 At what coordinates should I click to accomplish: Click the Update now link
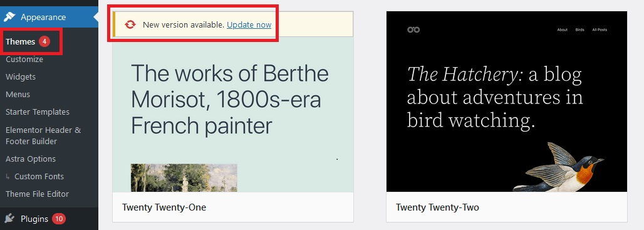coord(249,24)
